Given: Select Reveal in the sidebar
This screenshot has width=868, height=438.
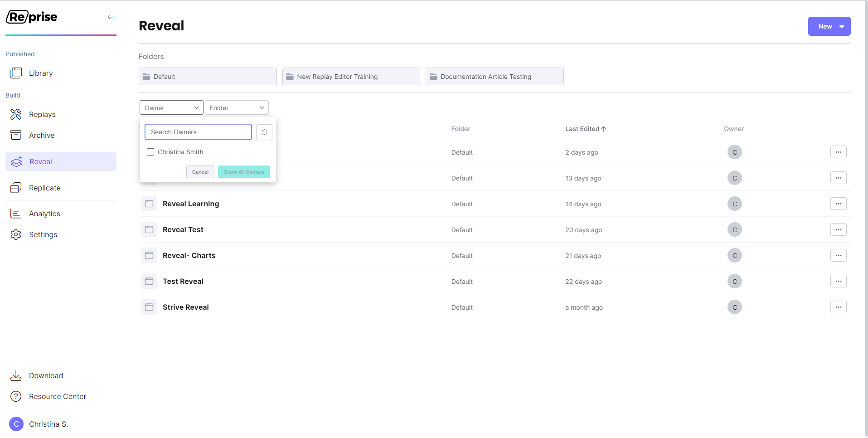Looking at the screenshot, I should pyautogui.click(x=61, y=161).
